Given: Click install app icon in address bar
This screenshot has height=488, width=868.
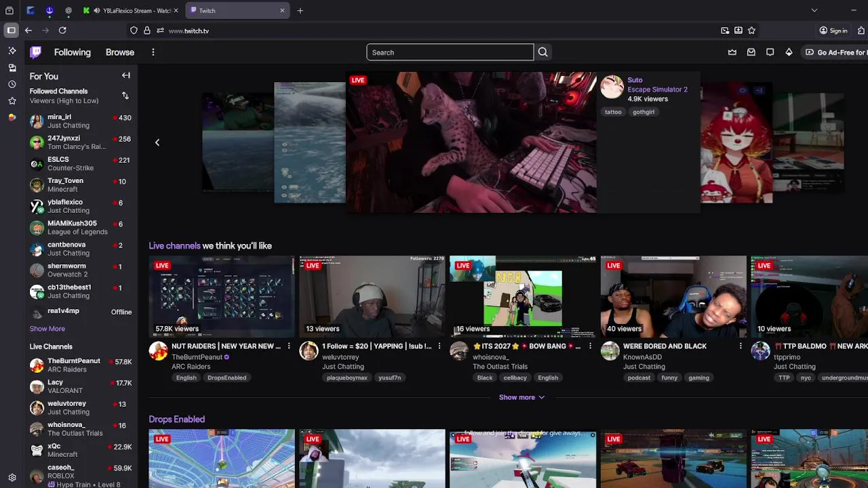Looking at the screenshot, I should point(738,30).
